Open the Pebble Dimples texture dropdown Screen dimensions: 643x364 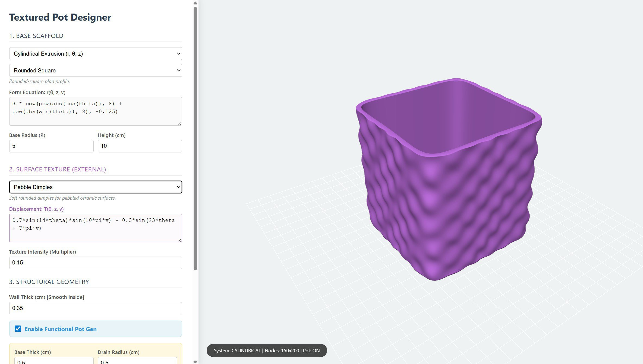click(95, 187)
